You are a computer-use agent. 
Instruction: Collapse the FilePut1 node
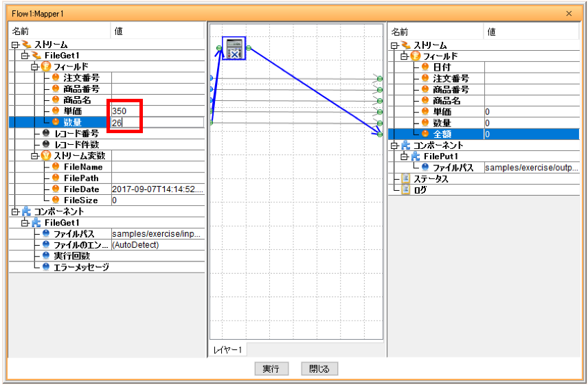click(x=404, y=156)
